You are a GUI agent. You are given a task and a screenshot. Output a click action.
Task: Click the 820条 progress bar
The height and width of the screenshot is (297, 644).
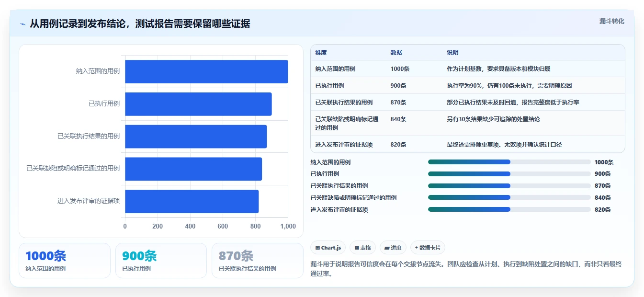click(x=509, y=209)
